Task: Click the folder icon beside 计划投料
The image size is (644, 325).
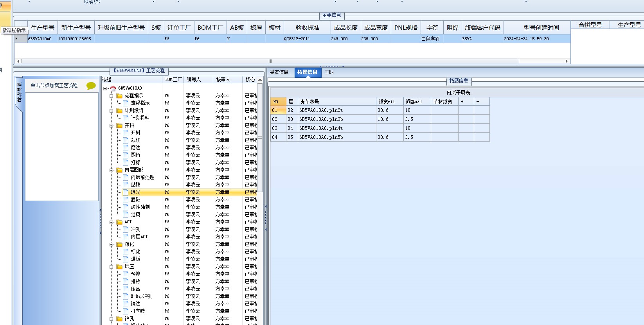Action: tap(119, 111)
